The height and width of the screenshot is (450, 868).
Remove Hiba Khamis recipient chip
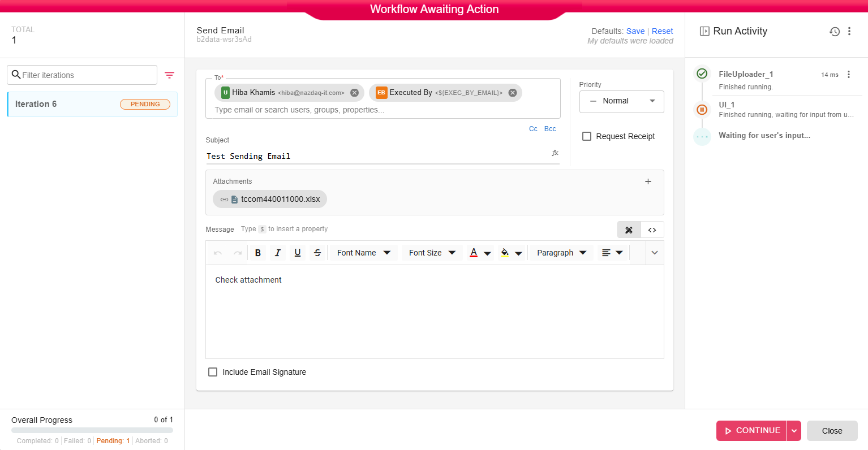click(354, 93)
